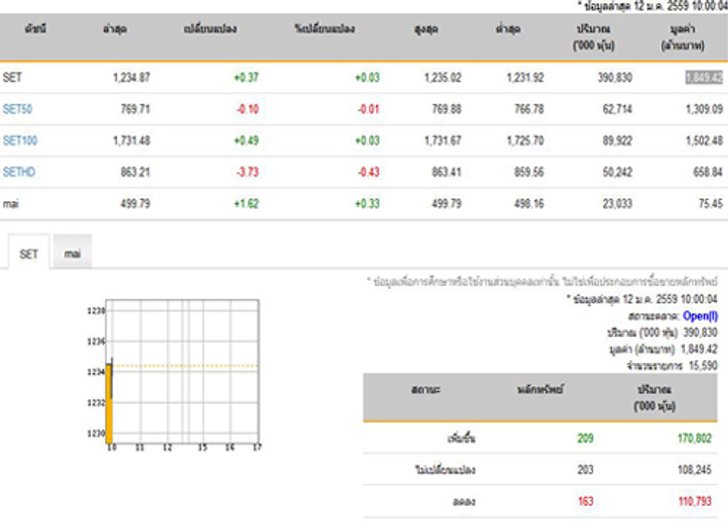Viewport: 728px width, 524px height.
Task: Click SET50 volume 62,714
Action: 618,109
